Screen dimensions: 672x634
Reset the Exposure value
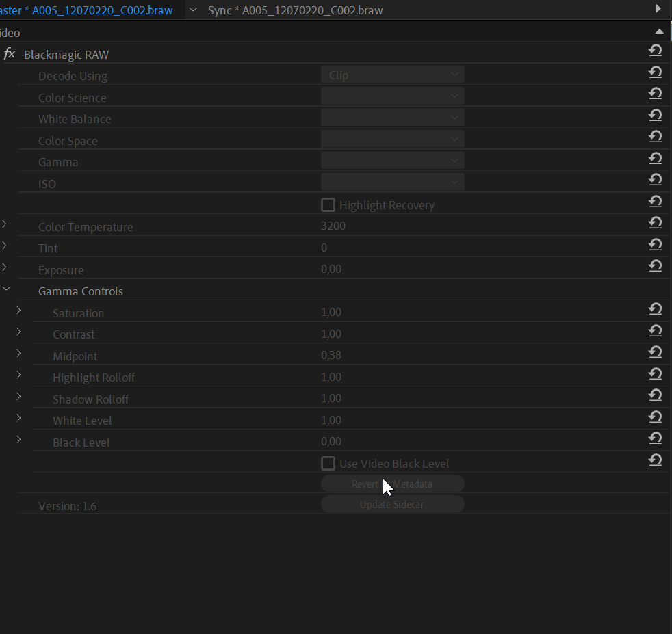(656, 266)
